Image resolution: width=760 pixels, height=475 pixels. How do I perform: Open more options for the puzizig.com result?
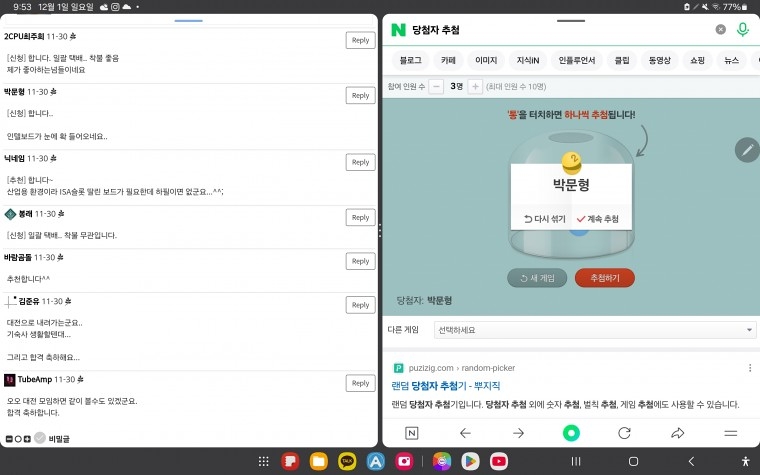pyautogui.click(x=750, y=368)
